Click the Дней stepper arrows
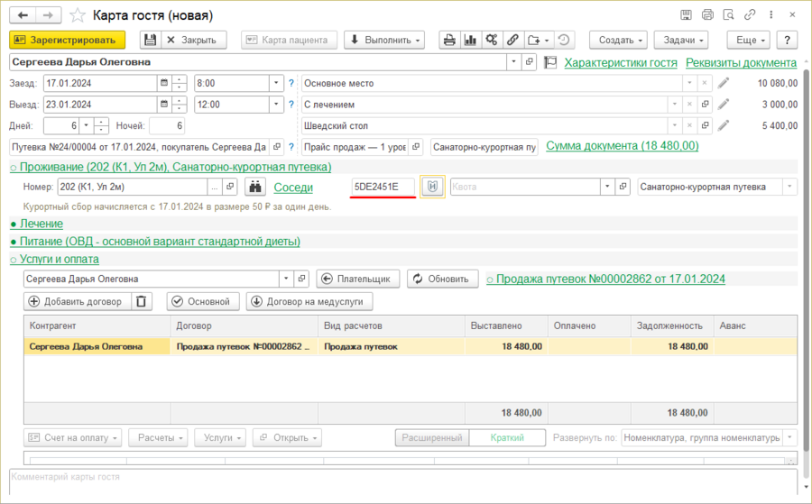This screenshot has width=812, height=504. point(101,125)
